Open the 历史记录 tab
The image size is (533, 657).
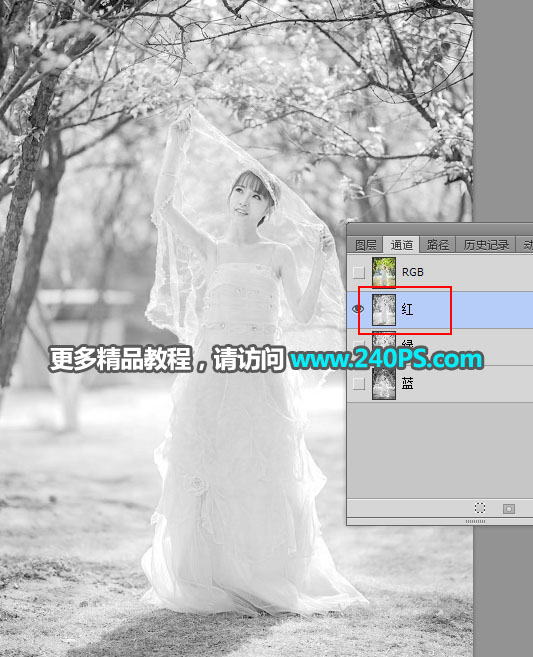(486, 245)
